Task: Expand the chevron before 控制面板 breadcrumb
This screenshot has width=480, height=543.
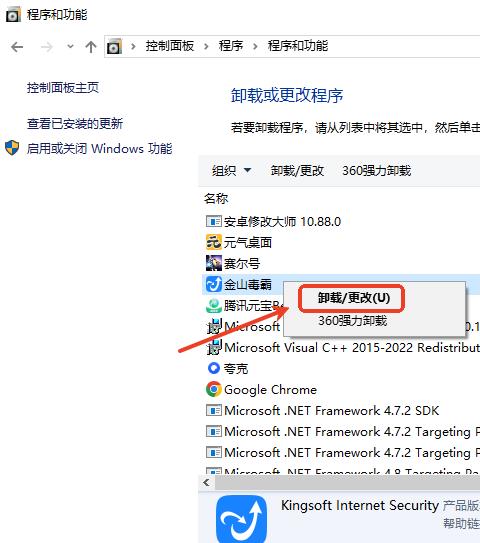Action: click(x=133, y=46)
